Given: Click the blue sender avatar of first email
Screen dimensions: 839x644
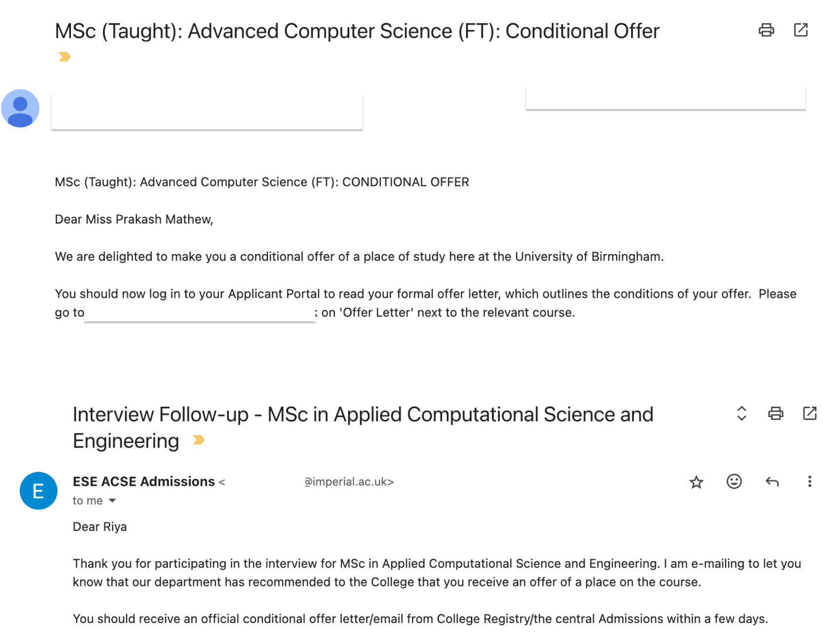Looking at the screenshot, I should (20, 108).
